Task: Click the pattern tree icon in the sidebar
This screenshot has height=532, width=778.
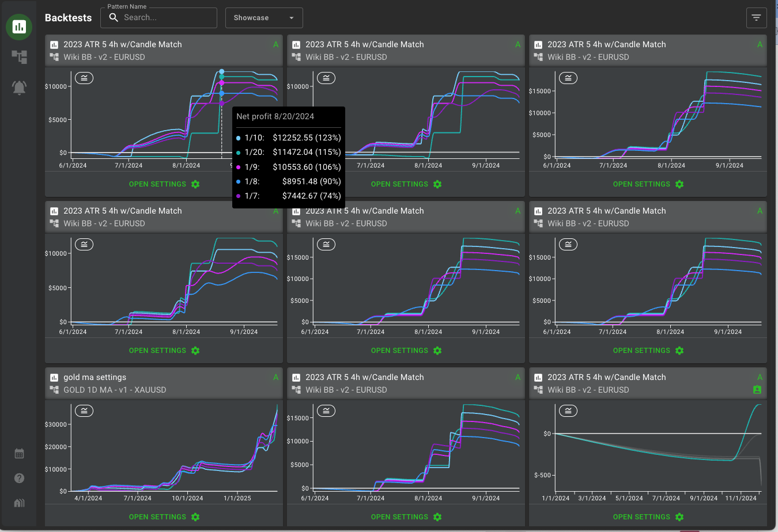Action: 19,57
